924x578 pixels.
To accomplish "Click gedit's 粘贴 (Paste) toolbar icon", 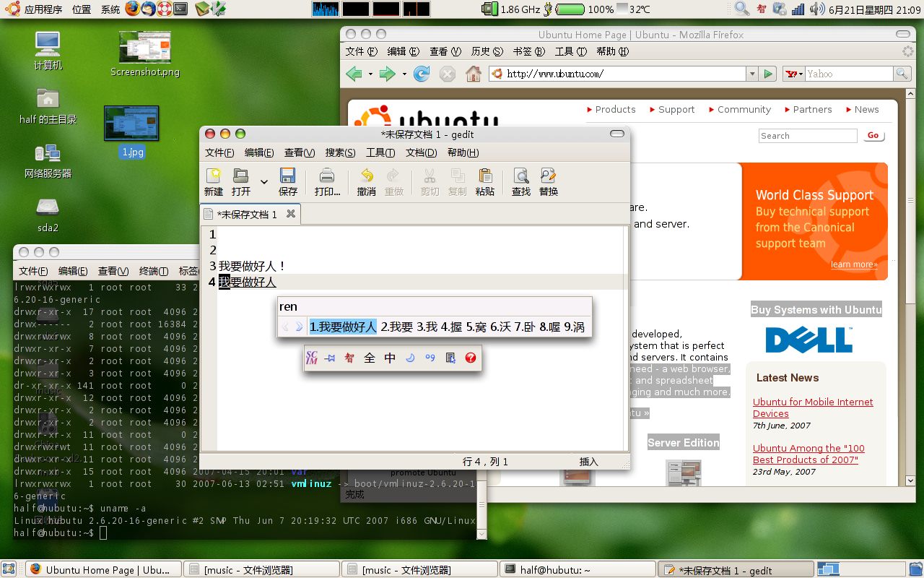I will [485, 182].
